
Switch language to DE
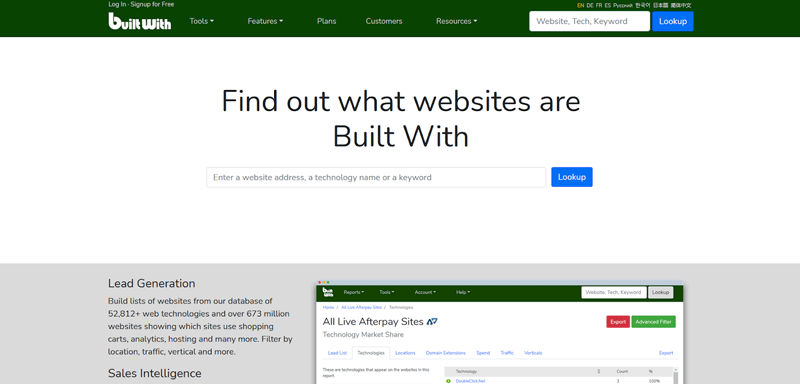[x=590, y=5]
